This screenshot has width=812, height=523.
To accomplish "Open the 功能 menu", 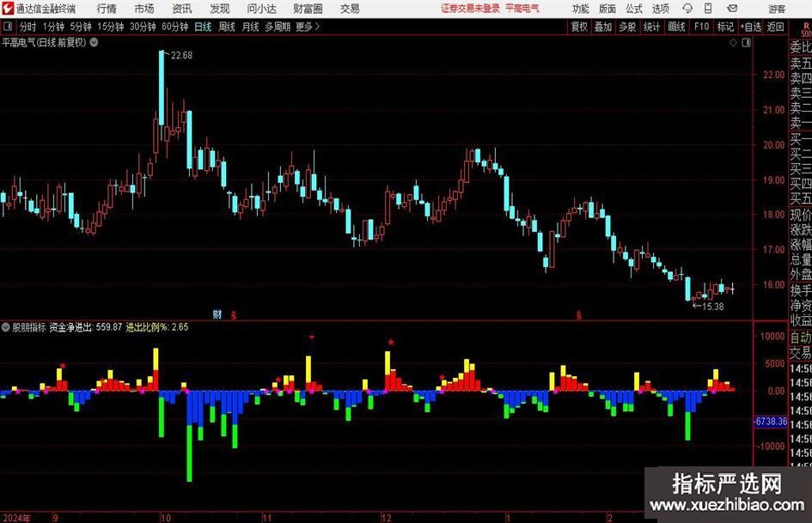I will [x=581, y=9].
